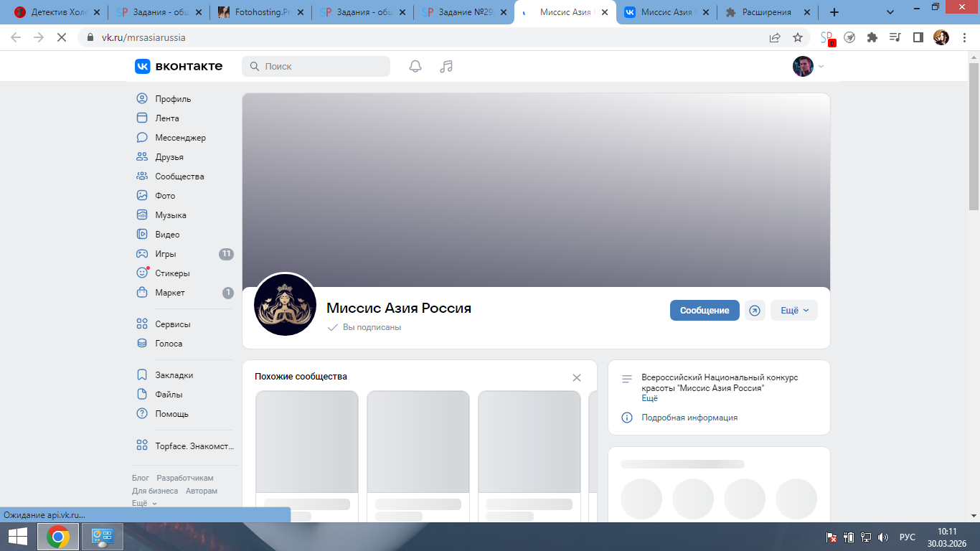The width and height of the screenshot is (980, 551).
Task: Open Подробная информация about the community
Action: tap(689, 418)
